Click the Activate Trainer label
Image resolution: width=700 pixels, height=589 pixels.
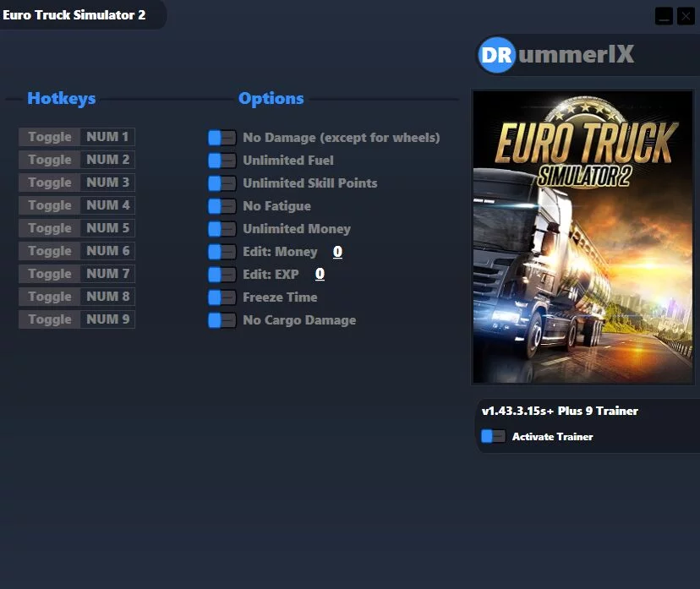coord(553,436)
